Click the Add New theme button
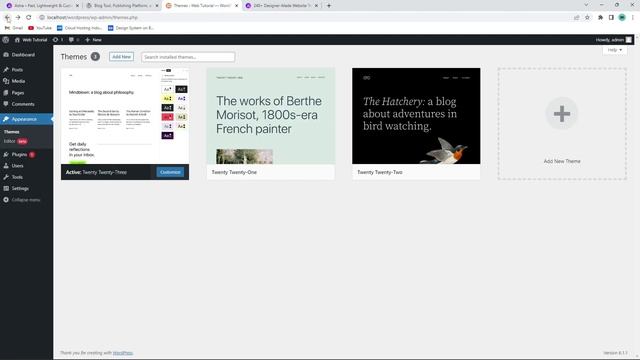 pos(121,57)
